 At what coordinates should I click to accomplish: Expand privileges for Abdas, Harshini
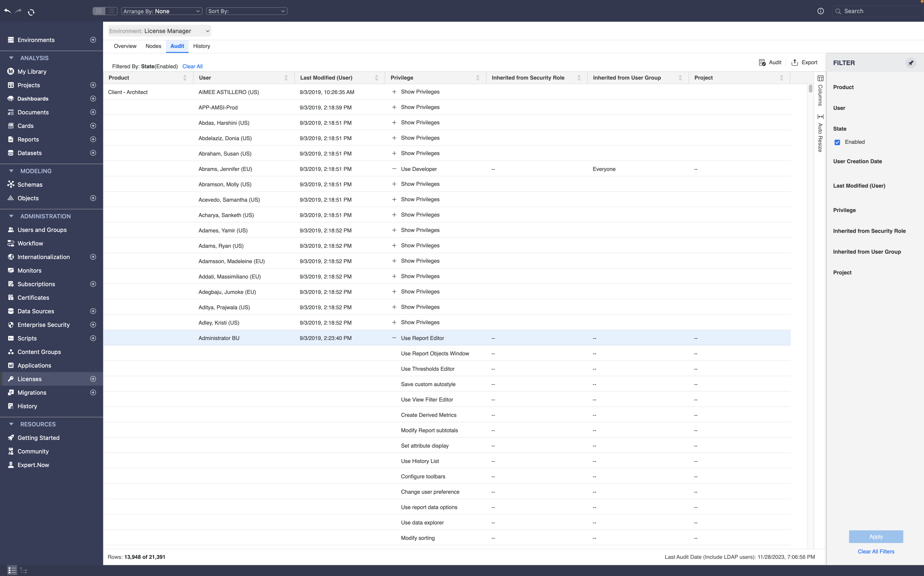tap(394, 123)
